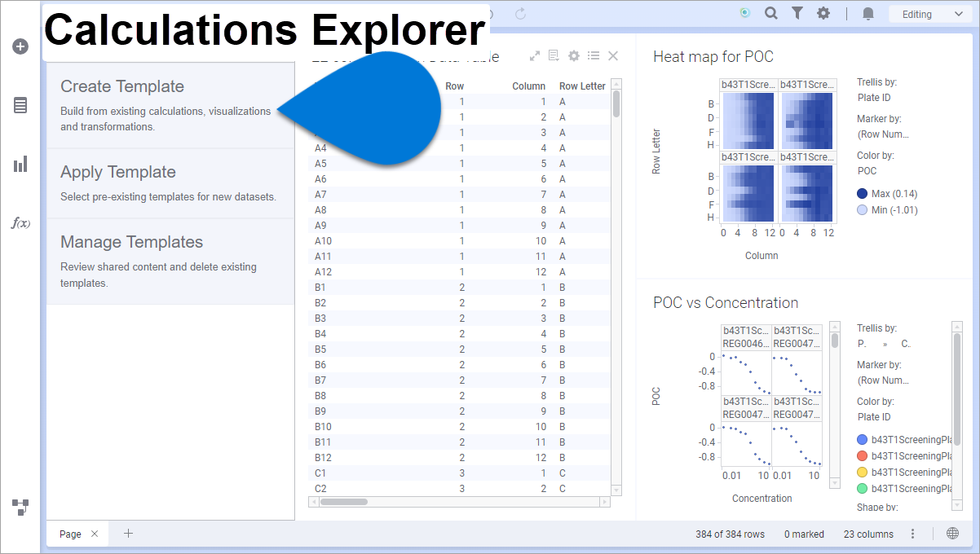The width and height of the screenshot is (980, 554).
Task: Open the data canvas icon at bottom left
Action: [20, 508]
